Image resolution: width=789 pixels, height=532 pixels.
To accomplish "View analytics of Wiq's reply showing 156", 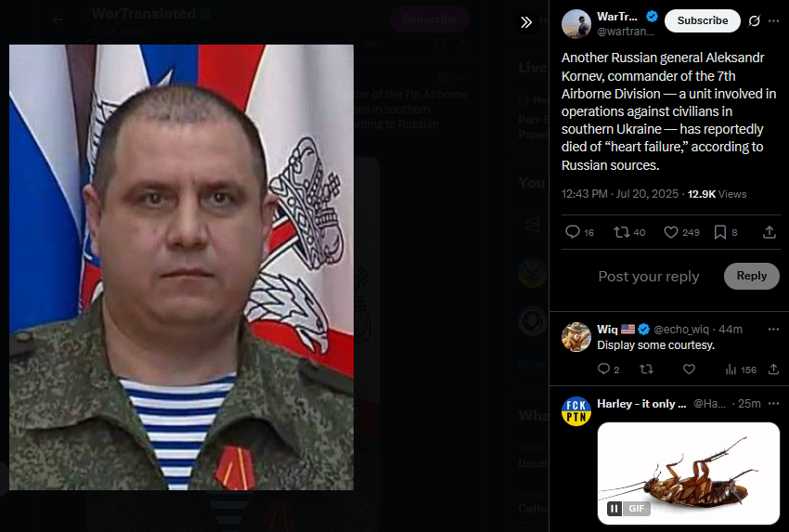I will coord(741,370).
